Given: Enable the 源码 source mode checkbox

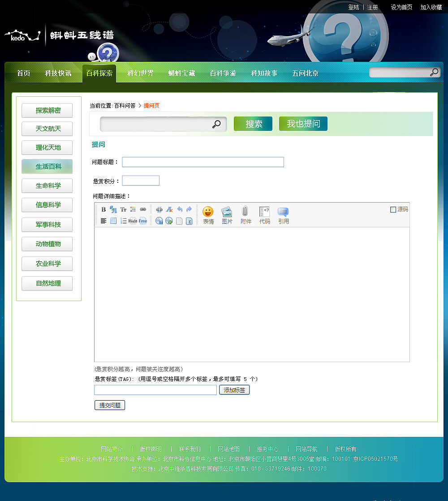Looking at the screenshot, I should coord(393,210).
